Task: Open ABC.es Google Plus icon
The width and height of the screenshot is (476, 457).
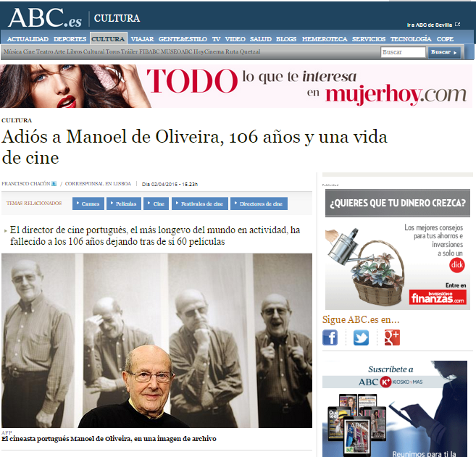Action: [x=392, y=337]
